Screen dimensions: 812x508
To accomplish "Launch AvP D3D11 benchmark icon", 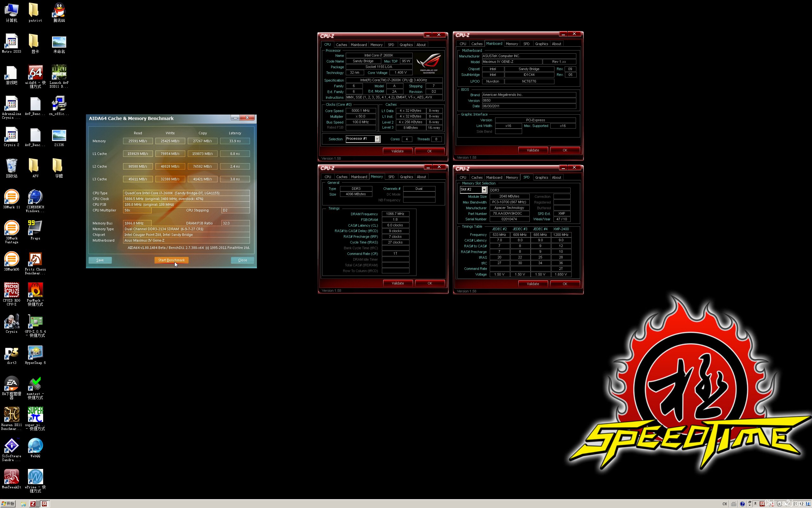I will (x=59, y=77).
